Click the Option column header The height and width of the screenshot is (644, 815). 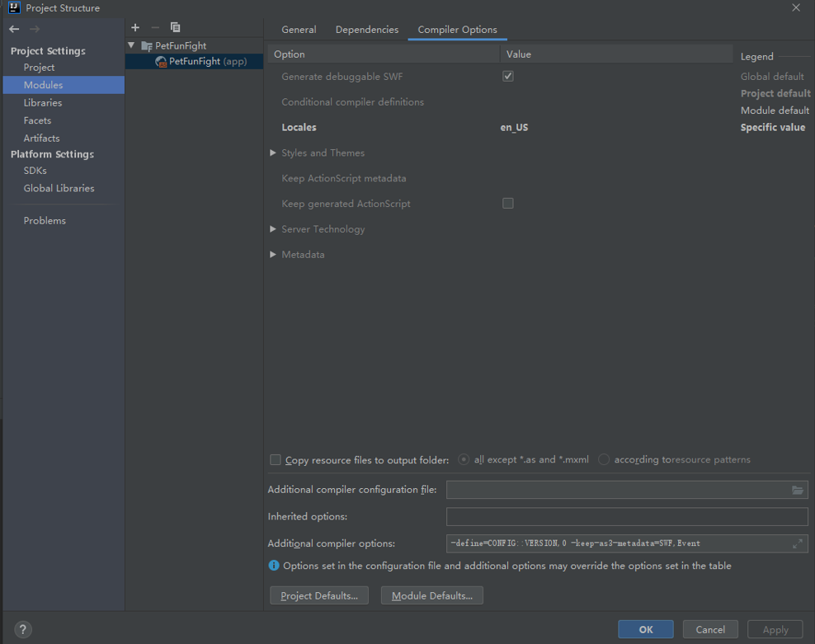(x=384, y=54)
